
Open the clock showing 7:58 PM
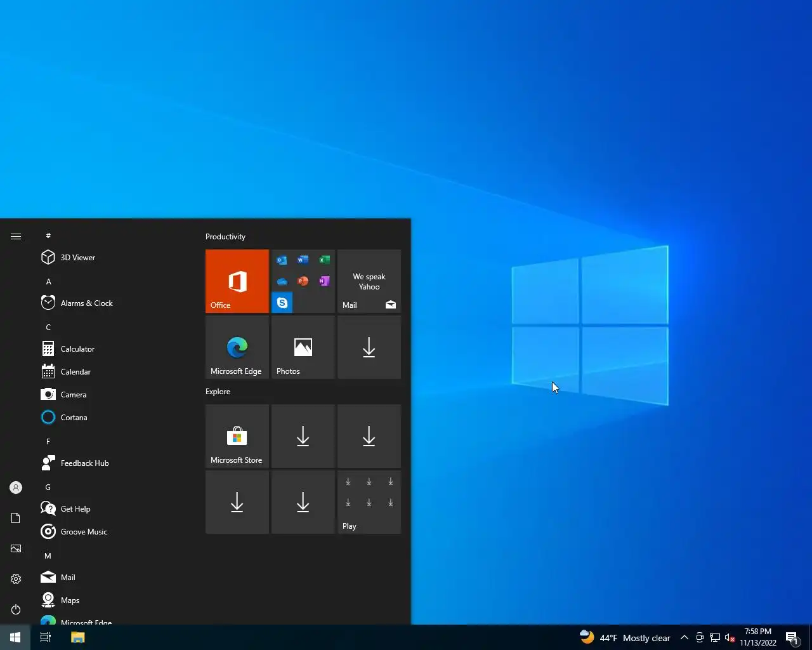[x=758, y=637]
